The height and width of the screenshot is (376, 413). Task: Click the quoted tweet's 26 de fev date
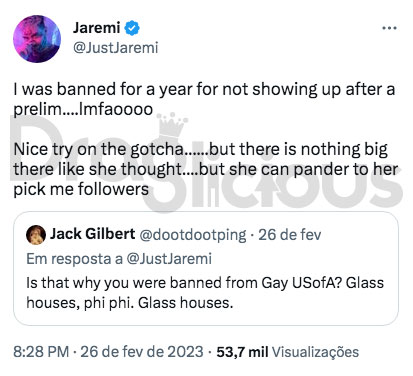coord(290,235)
